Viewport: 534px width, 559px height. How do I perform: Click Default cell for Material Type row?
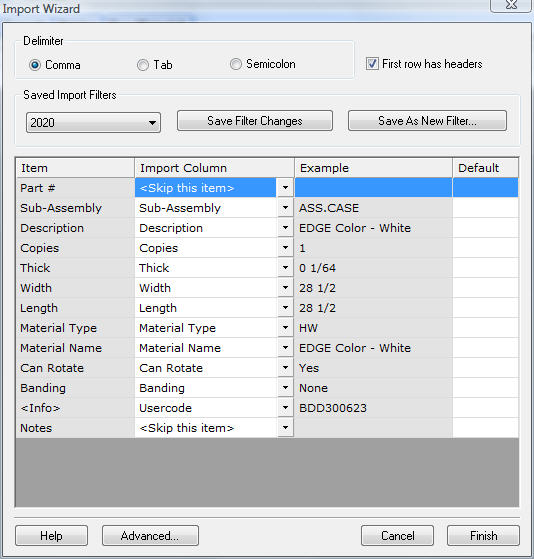[485, 327]
